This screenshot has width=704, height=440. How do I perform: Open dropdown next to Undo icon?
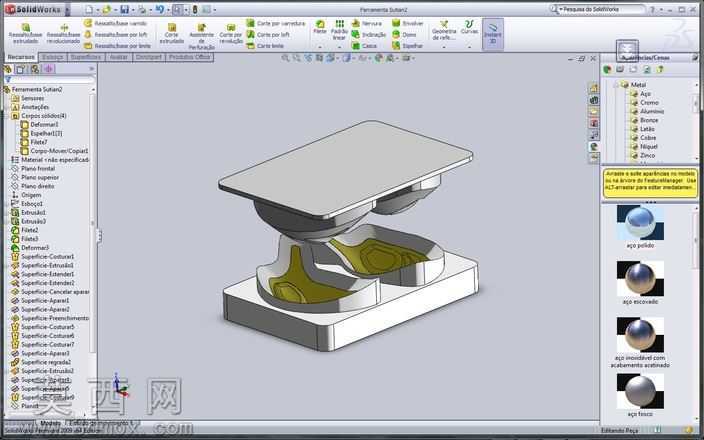[168, 9]
